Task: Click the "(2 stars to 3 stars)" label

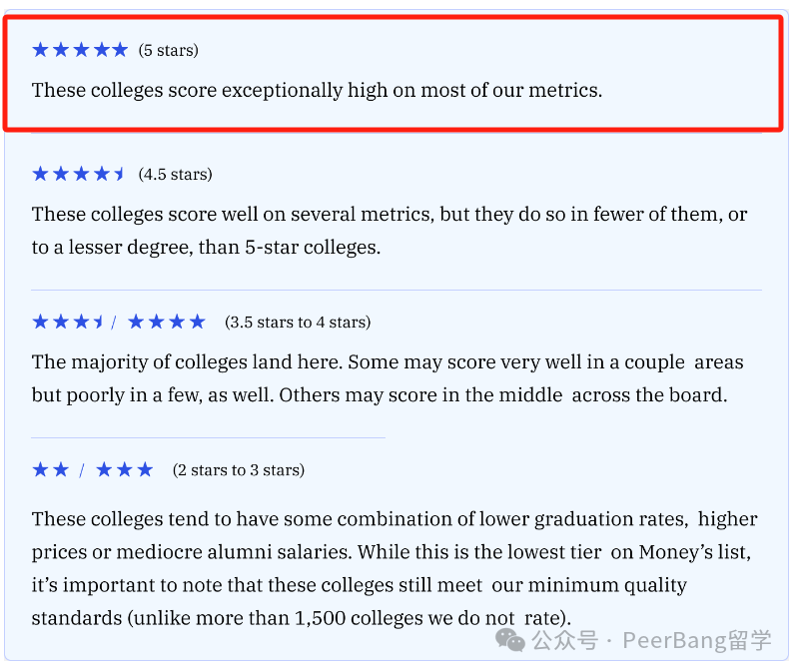Action: pyautogui.click(x=239, y=470)
